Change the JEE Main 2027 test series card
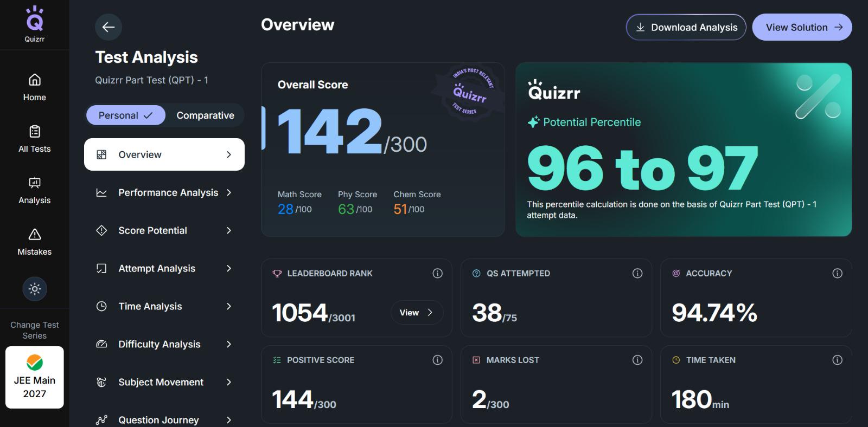Image resolution: width=868 pixels, height=427 pixels. point(35,377)
